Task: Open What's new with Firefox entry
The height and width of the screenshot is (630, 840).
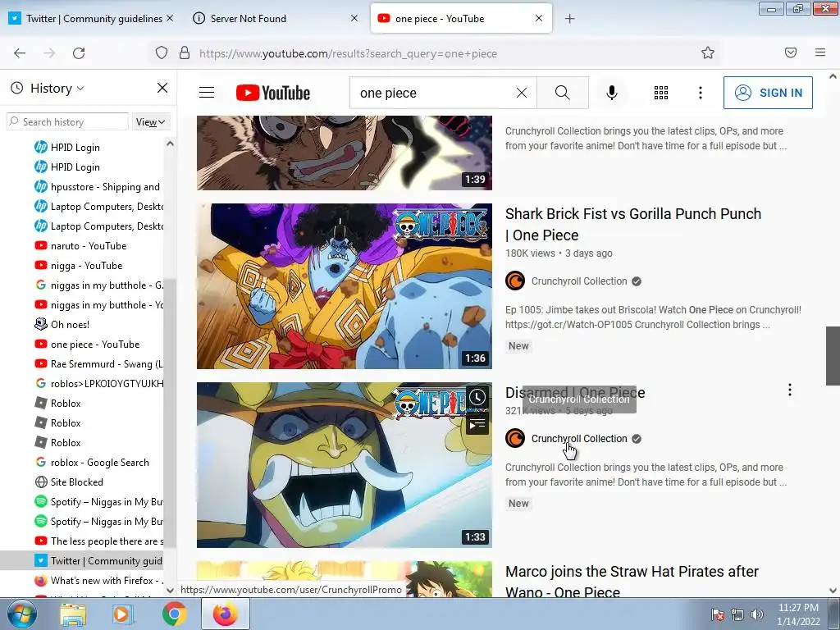Action: tap(98, 581)
